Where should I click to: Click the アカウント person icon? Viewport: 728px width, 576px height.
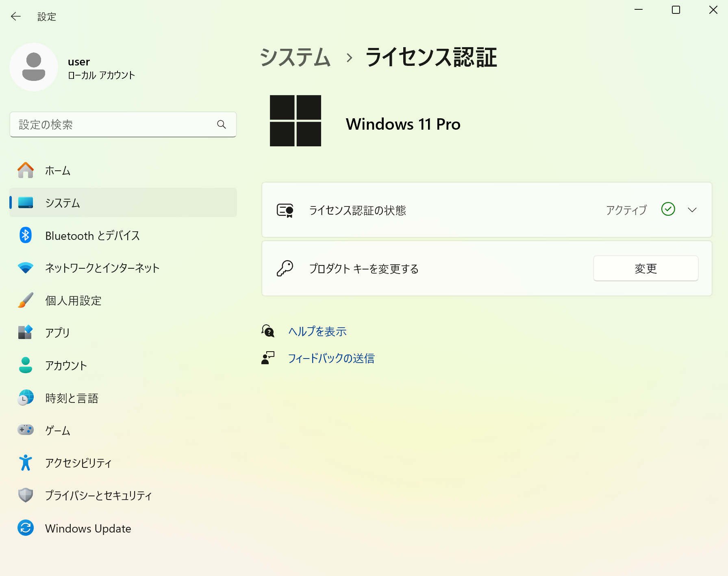tap(26, 365)
